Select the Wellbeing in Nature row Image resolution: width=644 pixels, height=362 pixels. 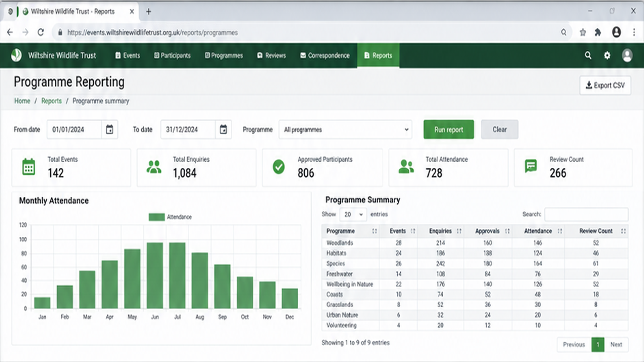click(x=475, y=284)
